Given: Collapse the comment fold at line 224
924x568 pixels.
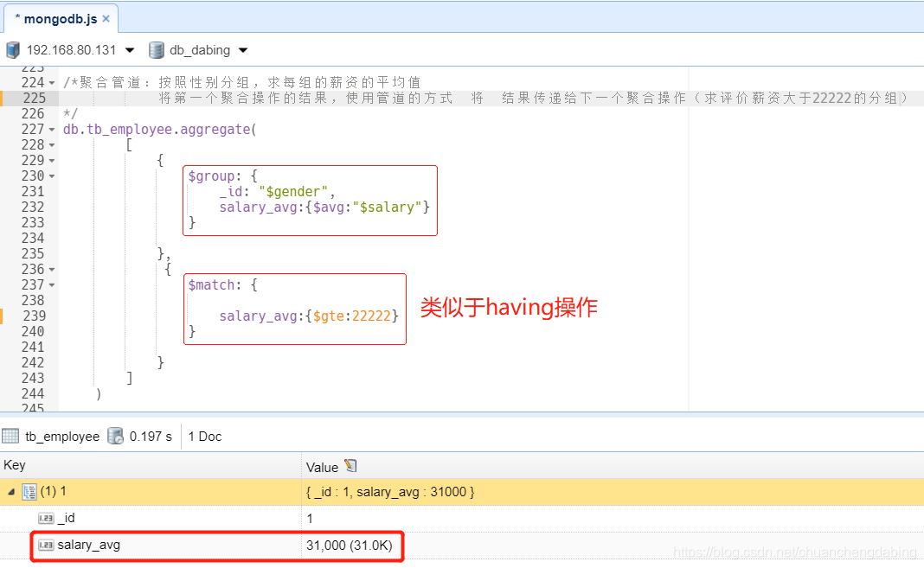Looking at the screenshot, I should coord(52,83).
